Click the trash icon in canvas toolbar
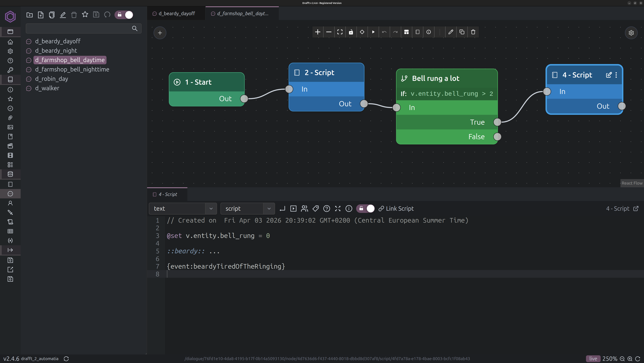Viewport: 644px width, 363px height. pos(473,32)
